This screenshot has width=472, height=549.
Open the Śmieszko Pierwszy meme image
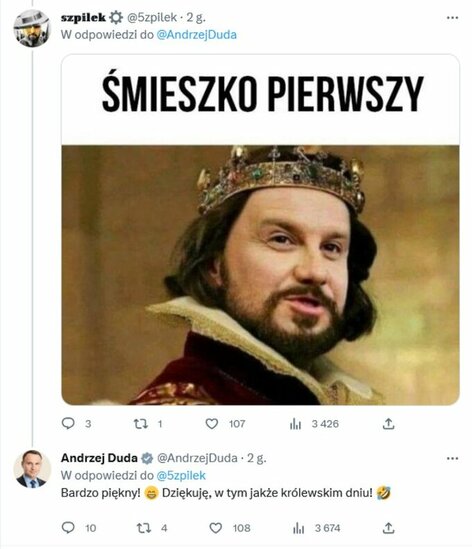pyautogui.click(x=260, y=230)
